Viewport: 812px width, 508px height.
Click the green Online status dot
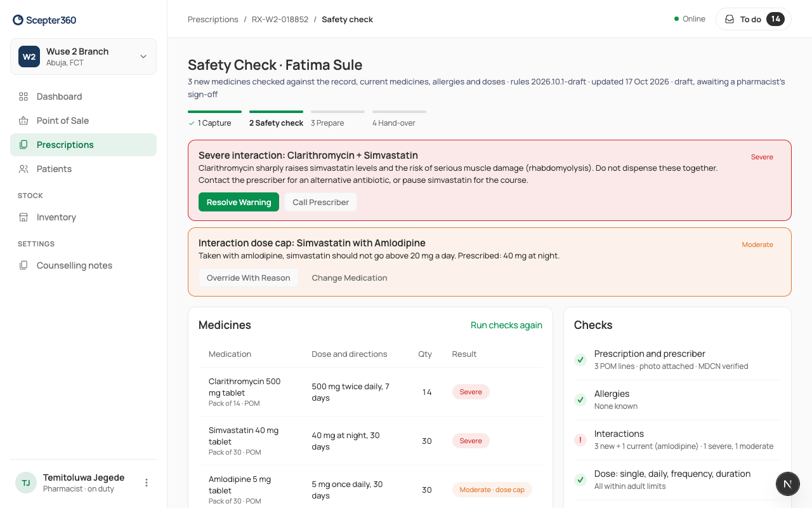(x=677, y=19)
